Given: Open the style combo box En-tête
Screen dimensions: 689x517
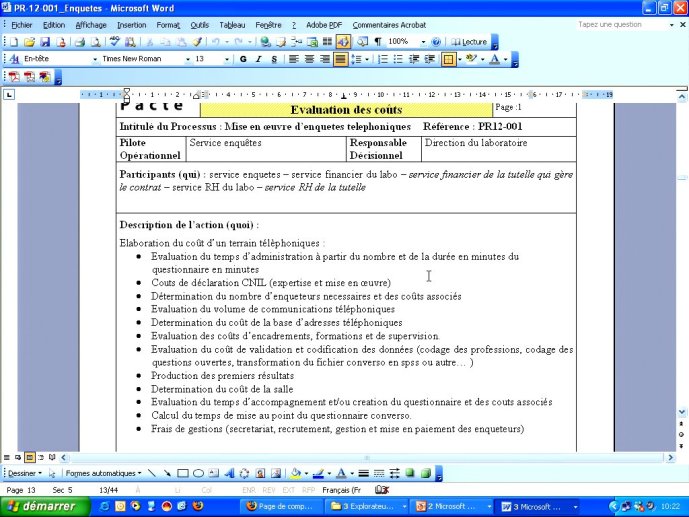Looking at the screenshot, I should (x=58, y=59).
